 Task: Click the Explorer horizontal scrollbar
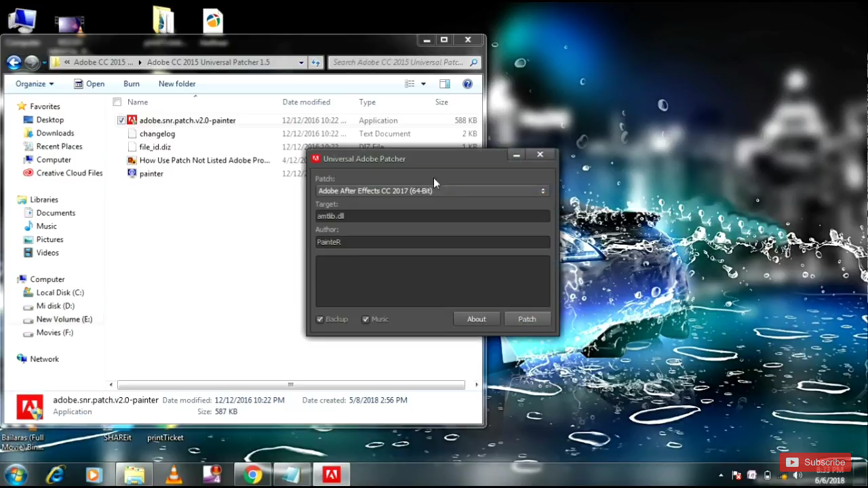(291, 385)
